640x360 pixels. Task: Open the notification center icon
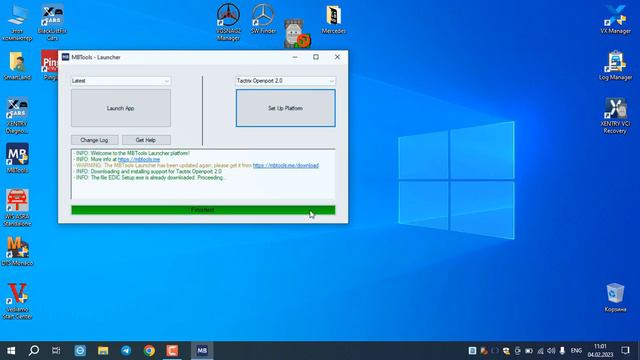pyautogui.click(x=625, y=350)
